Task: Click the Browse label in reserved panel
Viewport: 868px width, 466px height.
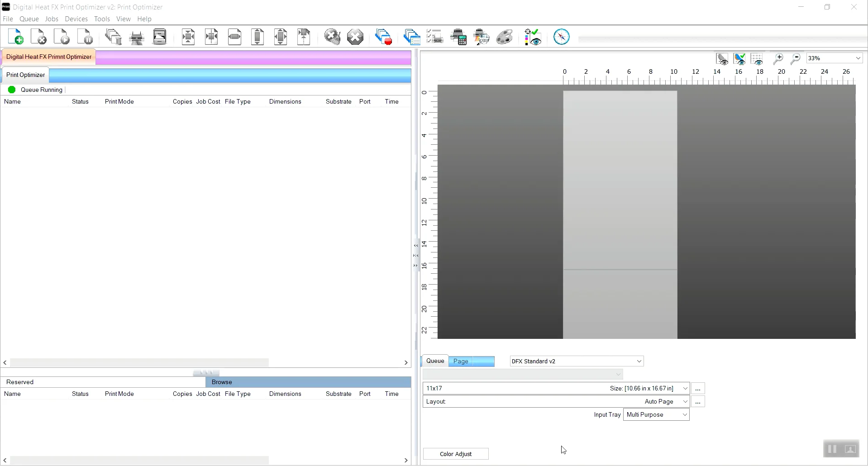Action: pyautogui.click(x=222, y=382)
